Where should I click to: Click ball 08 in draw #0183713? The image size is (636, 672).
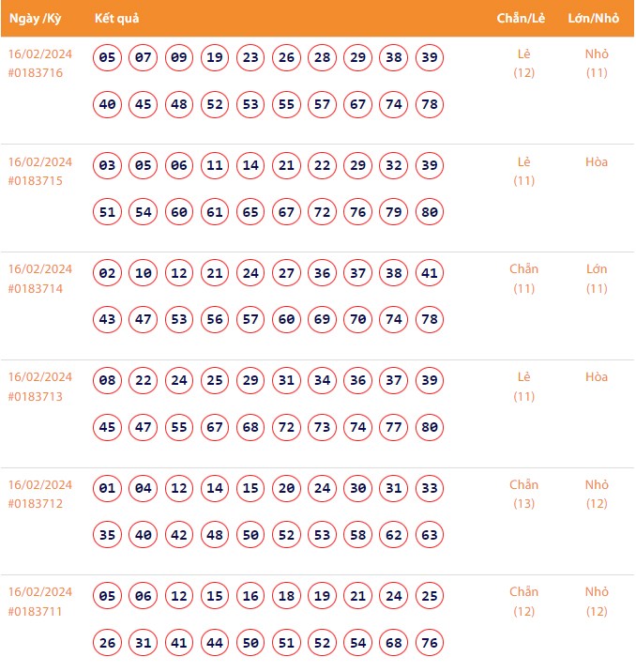coord(108,381)
